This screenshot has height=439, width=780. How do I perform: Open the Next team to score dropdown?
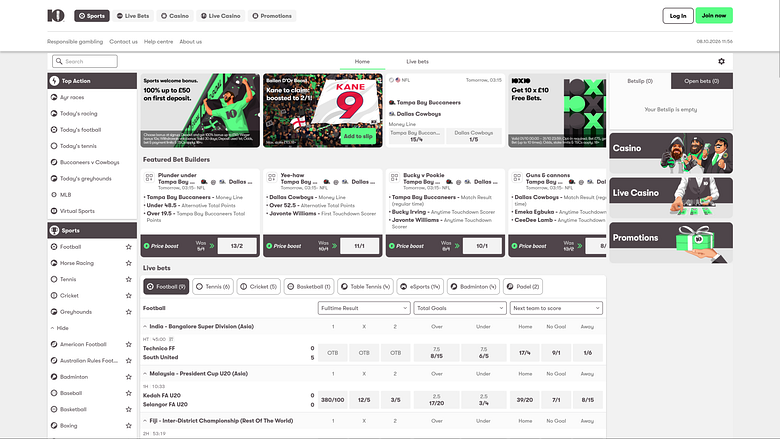click(x=556, y=308)
